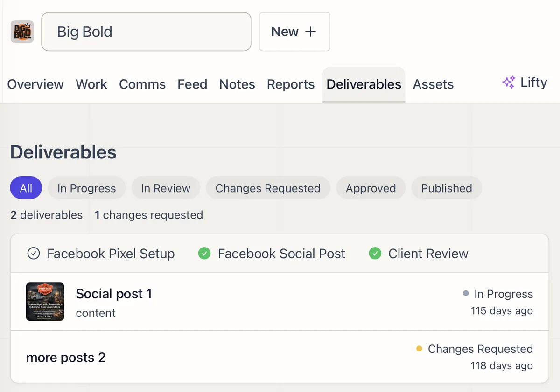This screenshot has height=392, width=560.
Task: Switch to the Assets tab
Action: tap(433, 84)
